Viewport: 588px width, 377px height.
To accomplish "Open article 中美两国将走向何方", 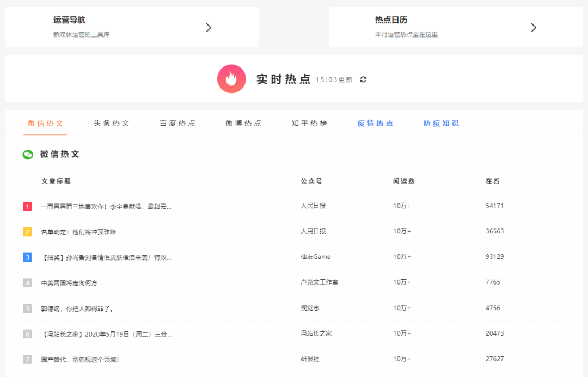I will [x=69, y=283].
